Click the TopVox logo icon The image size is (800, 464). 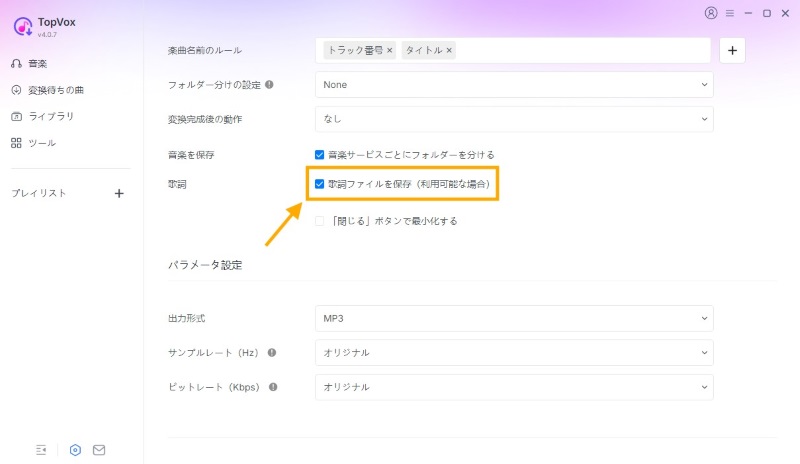tap(23, 27)
